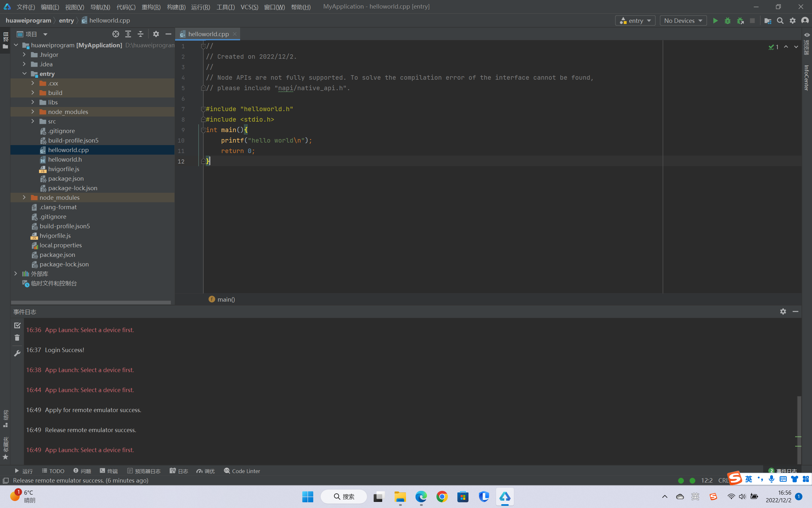Open the VCS(S) menu

249,7
